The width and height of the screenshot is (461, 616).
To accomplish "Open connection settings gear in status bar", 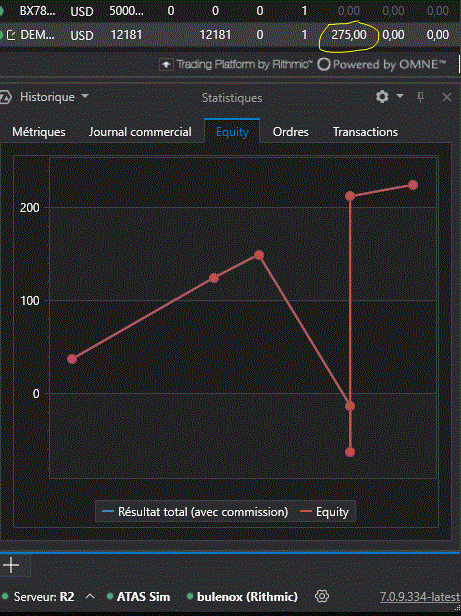I will point(322,596).
